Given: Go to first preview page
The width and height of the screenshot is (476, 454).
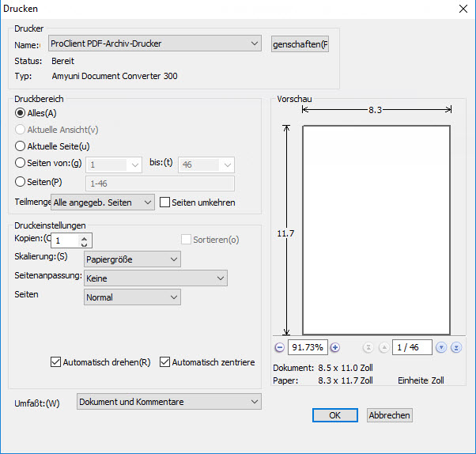Looking at the screenshot, I should 368,347.
